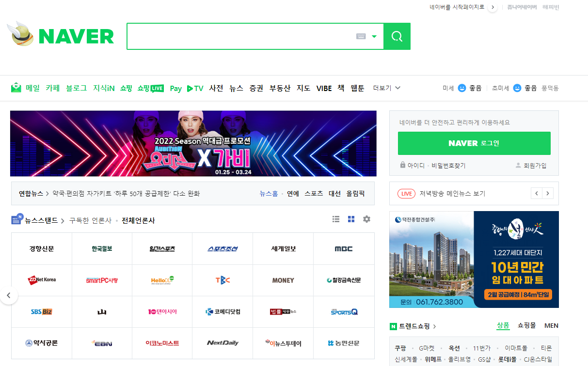
Task: Open 부동산 real estate menu
Action: tap(280, 88)
